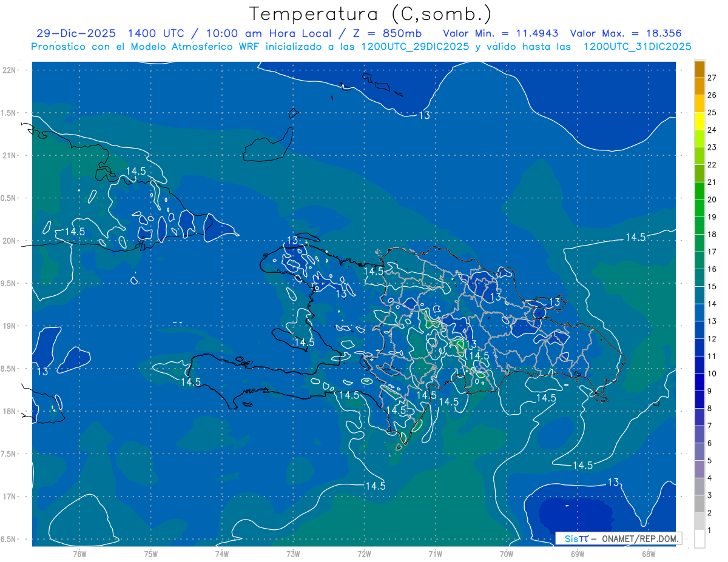The image size is (728, 562).
Task: Click the '19N' latitude axis label
Action: point(10,326)
